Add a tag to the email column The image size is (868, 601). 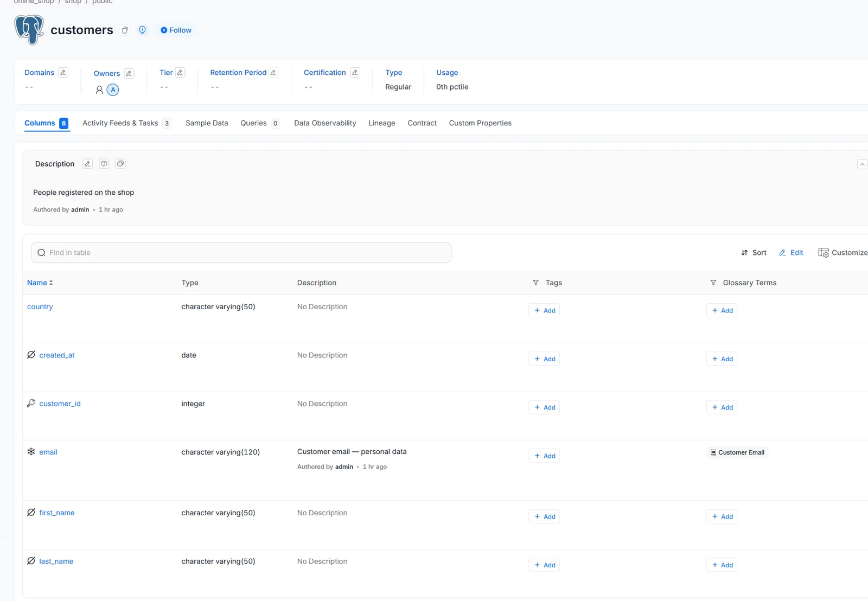tap(544, 456)
